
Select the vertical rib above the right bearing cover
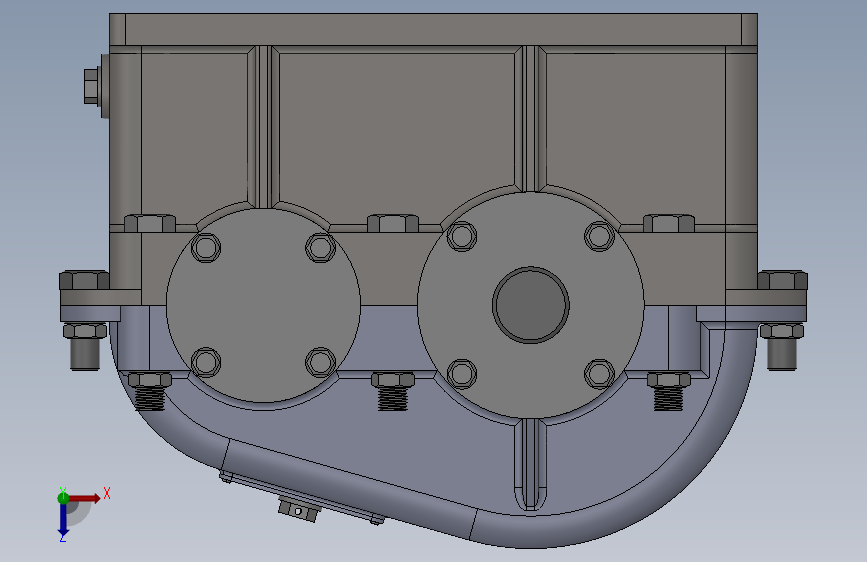(530, 119)
